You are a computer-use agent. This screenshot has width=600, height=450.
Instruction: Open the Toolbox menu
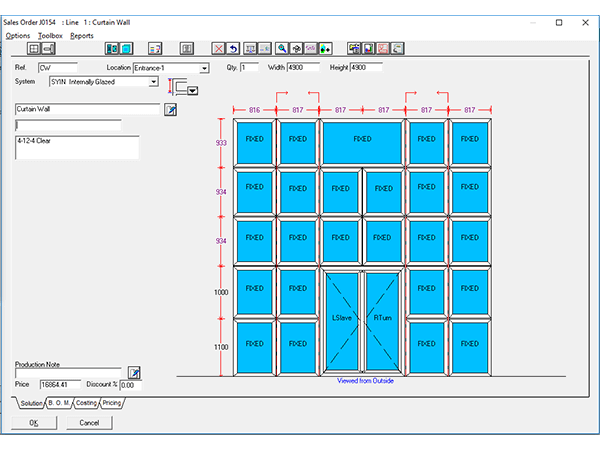coord(50,35)
